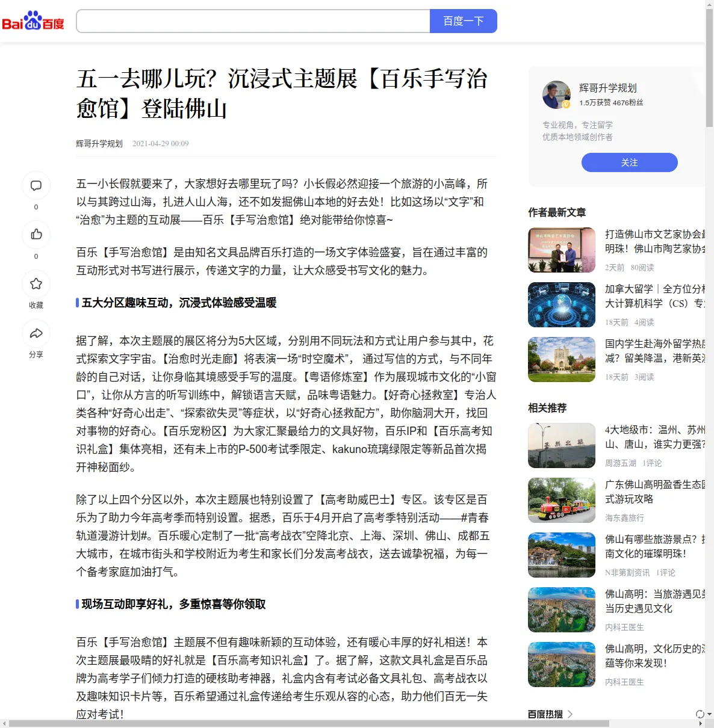Follow the author with 关注 button
Viewport: 714px width, 728px height.
(629, 162)
